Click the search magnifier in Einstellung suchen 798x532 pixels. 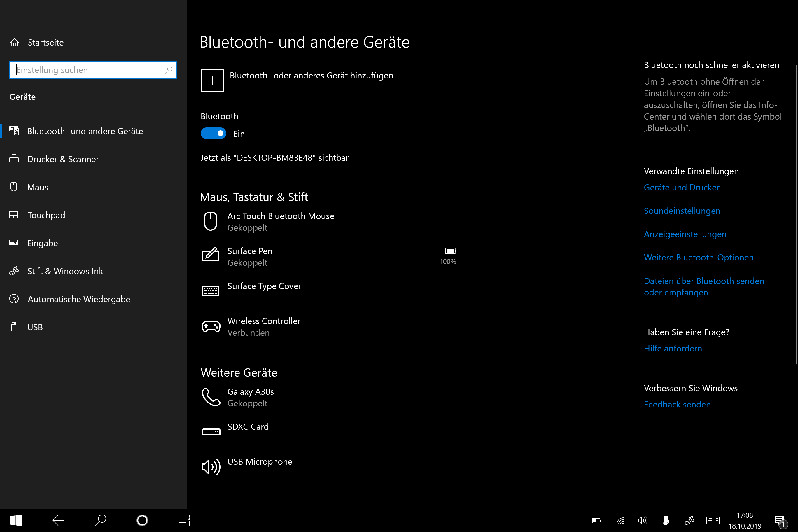coord(169,70)
